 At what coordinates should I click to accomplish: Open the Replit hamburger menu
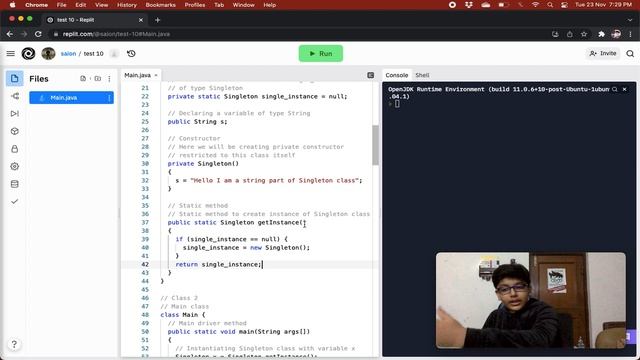click(x=11, y=53)
